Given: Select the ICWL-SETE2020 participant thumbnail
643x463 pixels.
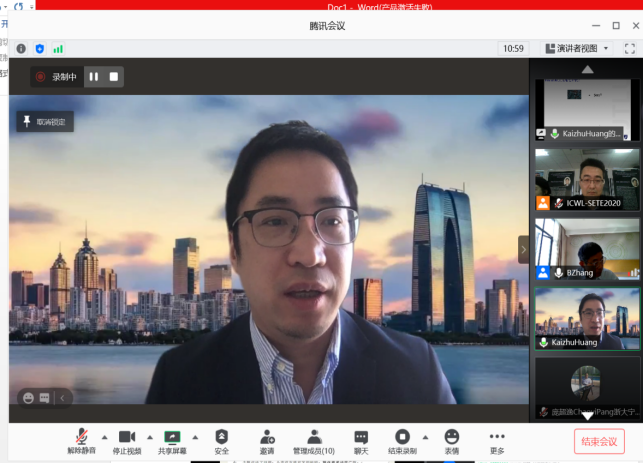Looking at the screenshot, I should pyautogui.click(x=587, y=179).
